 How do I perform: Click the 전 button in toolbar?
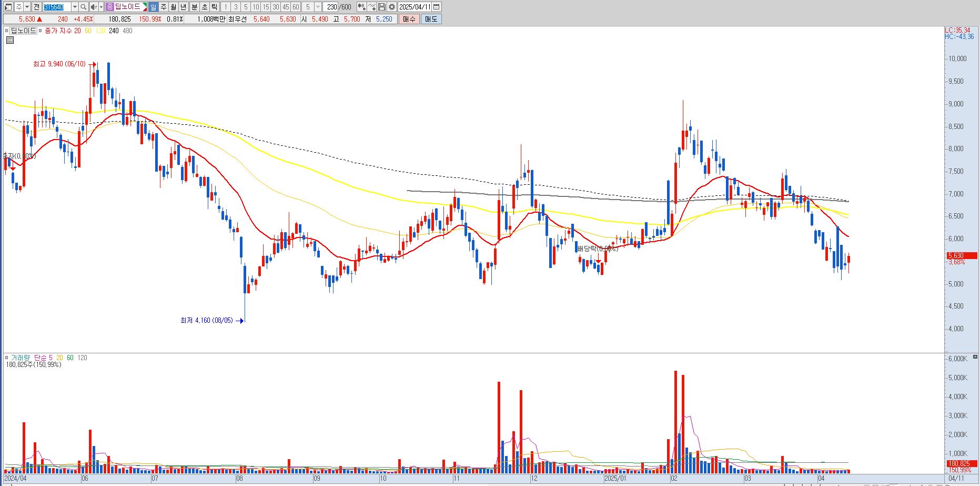click(x=36, y=7)
